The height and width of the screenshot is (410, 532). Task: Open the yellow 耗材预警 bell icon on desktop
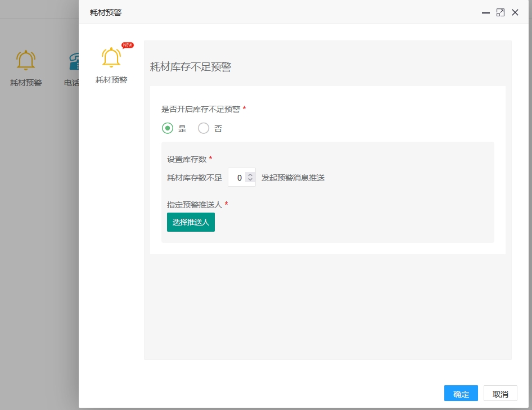tap(25, 60)
